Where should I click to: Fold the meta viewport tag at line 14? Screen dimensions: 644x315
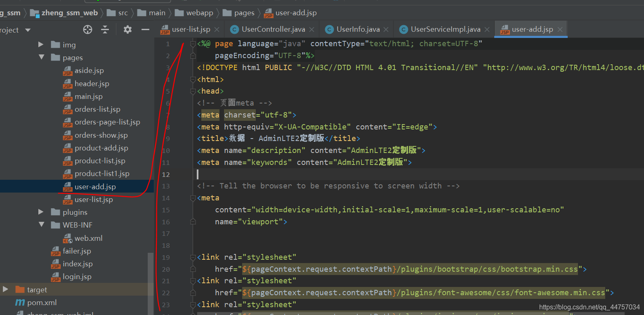193,198
